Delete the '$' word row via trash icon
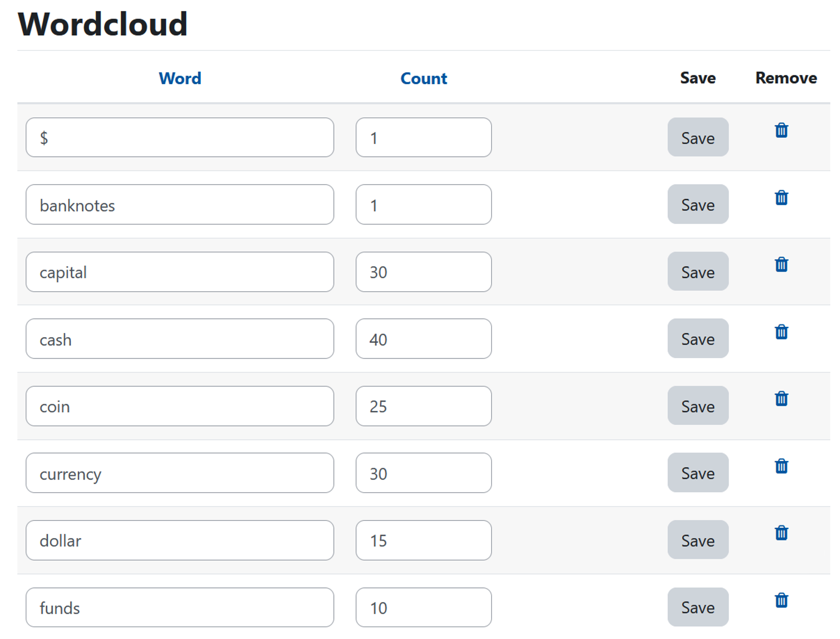Screen dimensions: 840x639 781,130
